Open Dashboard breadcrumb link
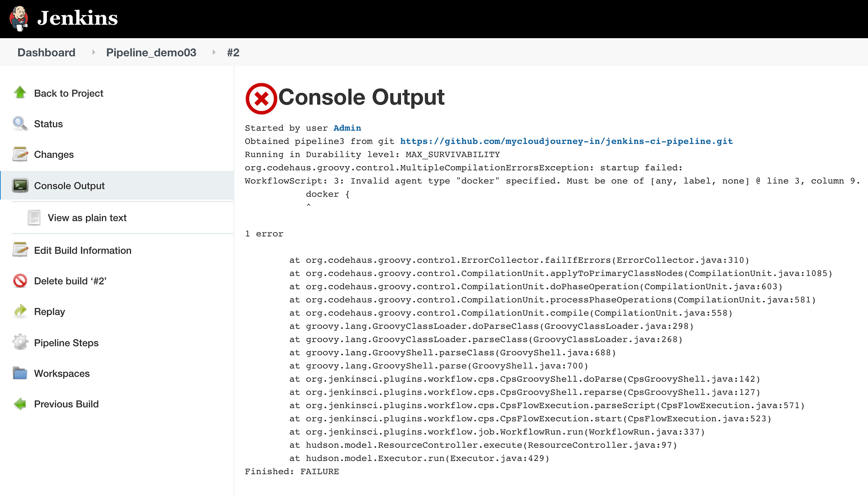The height and width of the screenshot is (495, 868). pyautogui.click(x=46, y=52)
